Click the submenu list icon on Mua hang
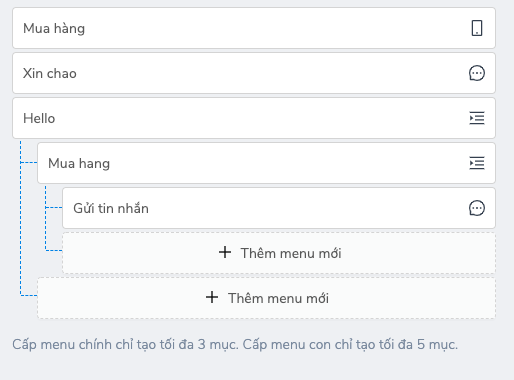514x380 pixels. pyautogui.click(x=477, y=163)
